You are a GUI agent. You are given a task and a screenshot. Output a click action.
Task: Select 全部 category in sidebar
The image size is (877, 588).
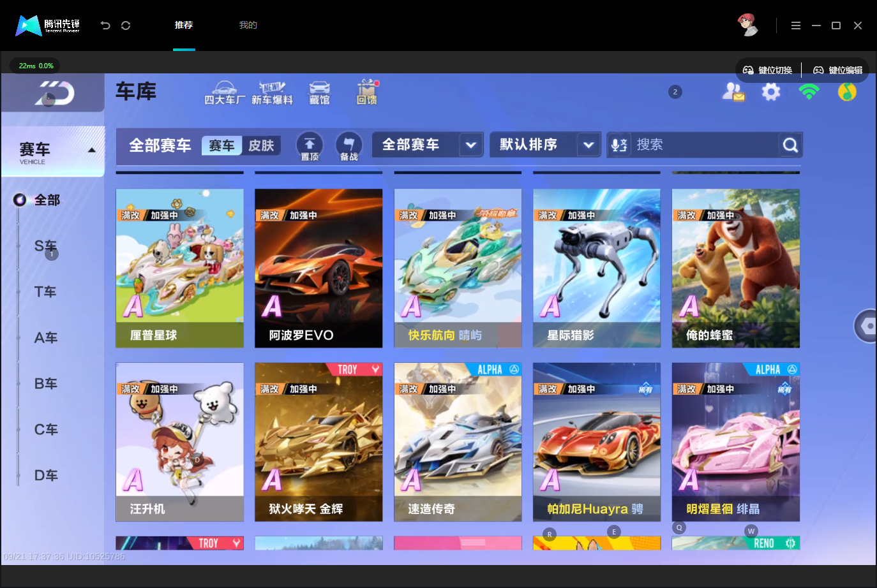tap(47, 200)
